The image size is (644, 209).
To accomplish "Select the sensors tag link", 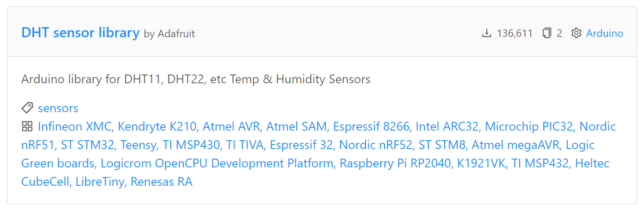I will pyautogui.click(x=58, y=108).
